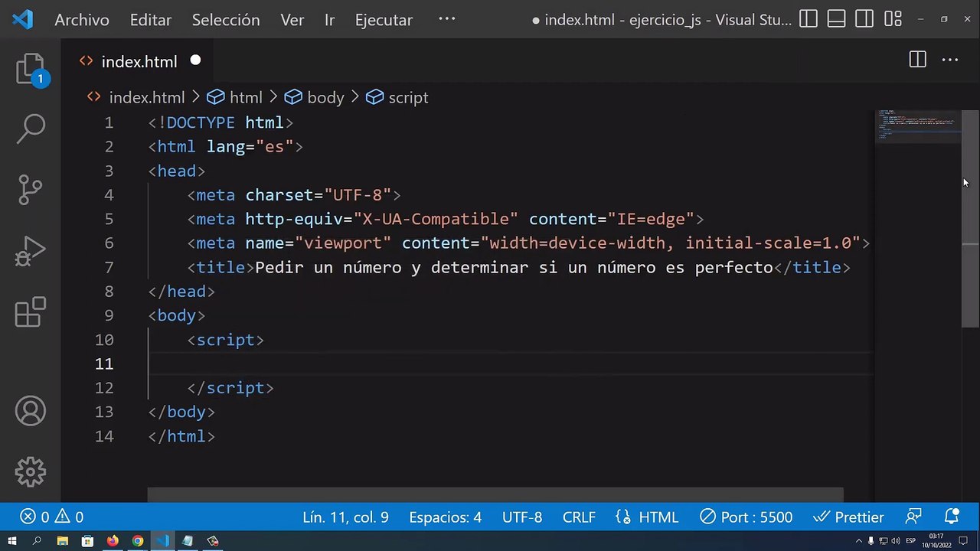Expand the script breadcrumb segment
Image resolution: width=980 pixels, height=551 pixels.
[x=397, y=97]
